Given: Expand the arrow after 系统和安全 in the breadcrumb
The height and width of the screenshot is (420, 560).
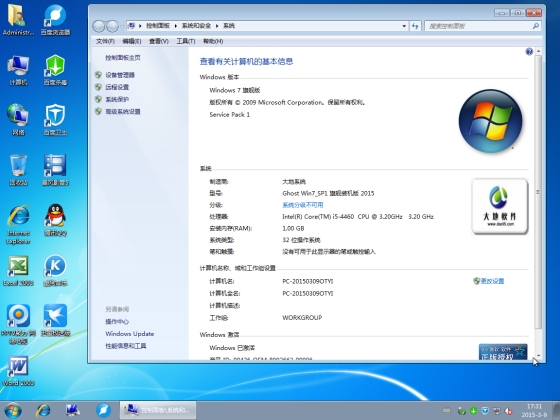Looking at the screenshot, I should (x=217, y=26).
